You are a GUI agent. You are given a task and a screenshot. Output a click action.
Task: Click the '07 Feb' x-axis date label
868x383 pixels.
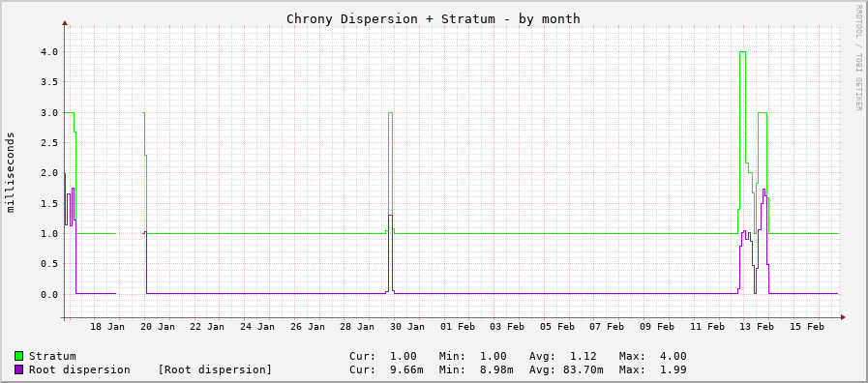pos(607,327)
